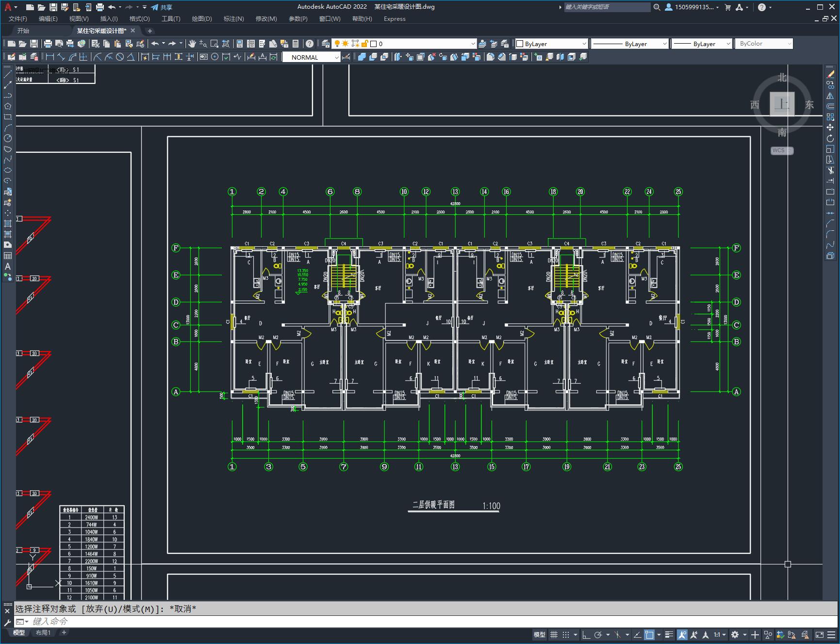
Task: Click the Plot print icon in standard toolbar
Action: point(48,44)
